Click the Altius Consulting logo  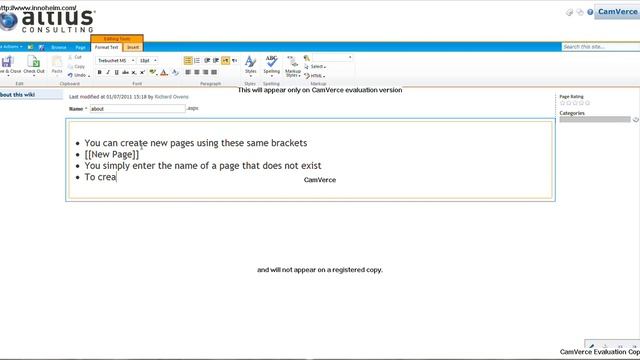[x=47, y=20]
